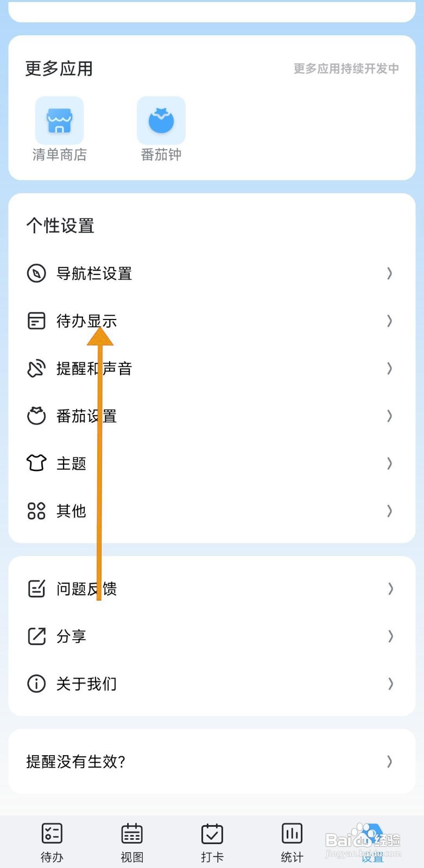The height and width of the screenshot is (868, 424).
Task: Tap the compass icon for 导航栏设置
Action: pyautogui.click(x=36, y=273)
